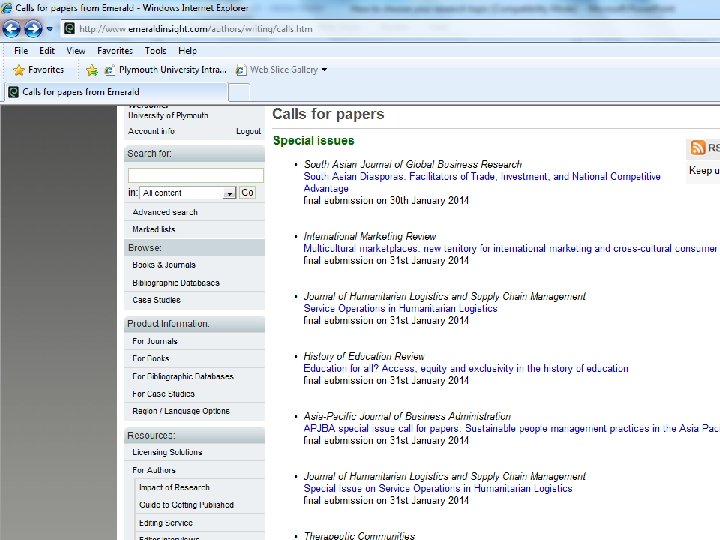
Task: Click Final submission on 30th January 2014
Action: (x=386, y=201)
